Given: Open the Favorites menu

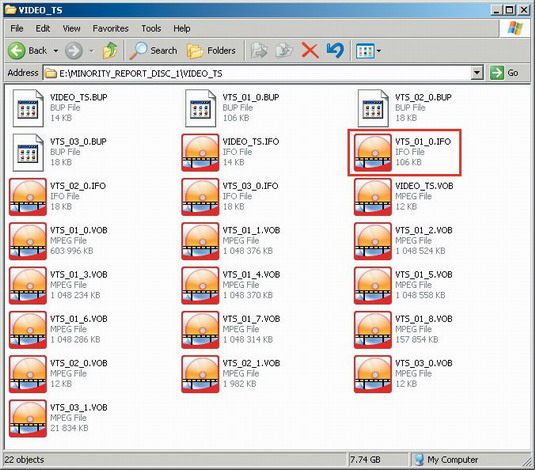Looking at the screenshot, I should pyautogui.click(x=111, y=28).
